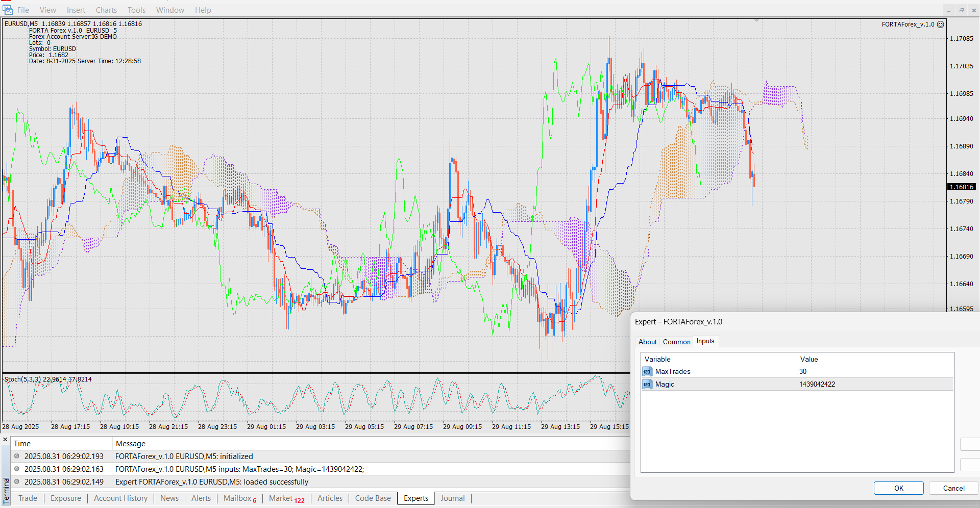Open the Account History terminal tab

(120, 498)
